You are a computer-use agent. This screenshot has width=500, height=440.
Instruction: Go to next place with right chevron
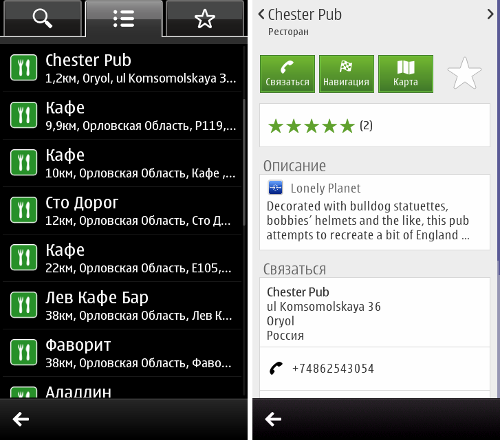pyautogui.click(x=490, y=14)
